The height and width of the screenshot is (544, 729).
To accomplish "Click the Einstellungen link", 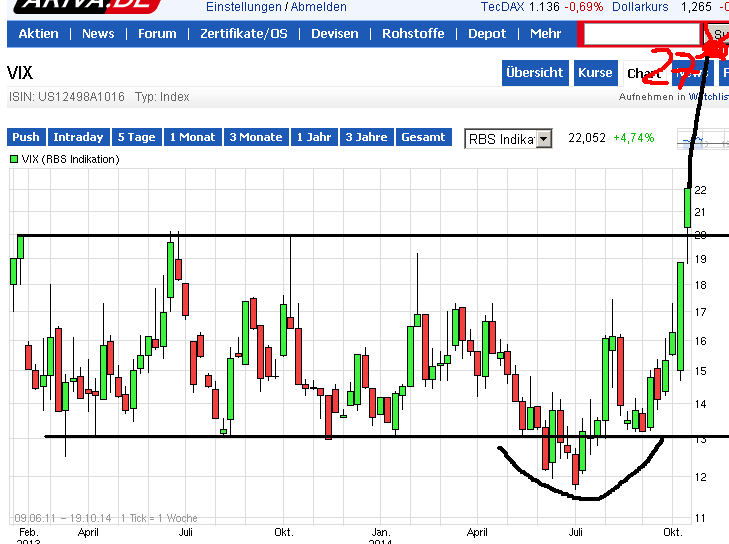I will [x=244, y=7].
